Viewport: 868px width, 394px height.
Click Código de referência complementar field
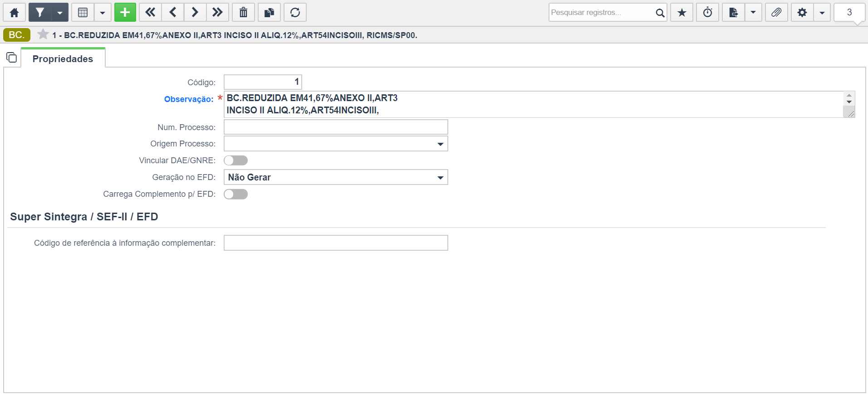click(x=336, y=243)
